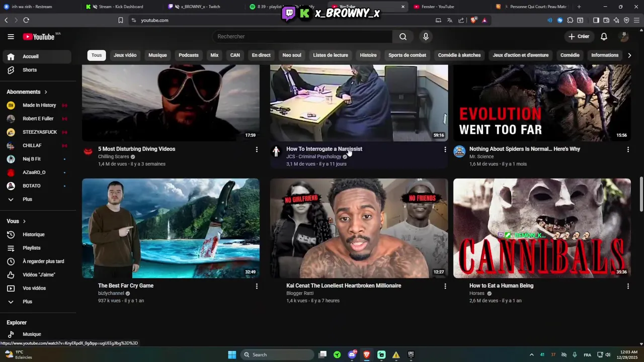This screenshot has width=644, height=362.
Task: Open Discord from taskbar
Action: point(352,354)
